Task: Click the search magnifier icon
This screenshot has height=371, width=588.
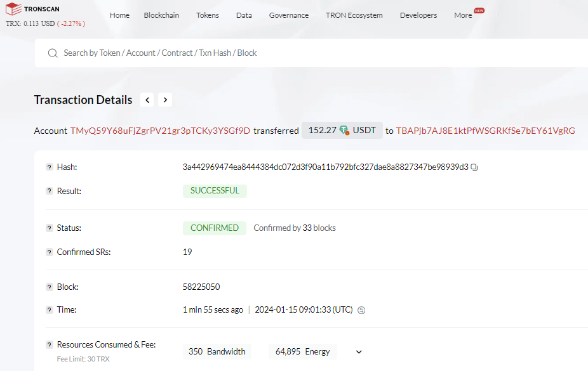Action: pyautogui.click(x=53, y=53)
